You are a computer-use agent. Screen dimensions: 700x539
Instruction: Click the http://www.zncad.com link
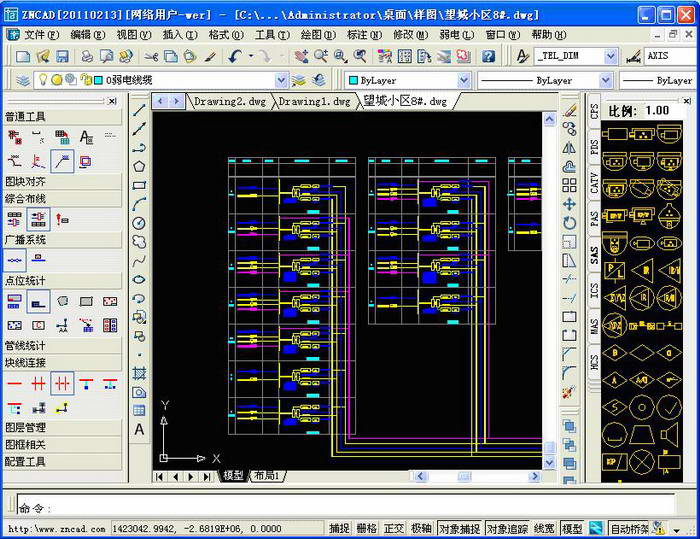coord(55,528)
